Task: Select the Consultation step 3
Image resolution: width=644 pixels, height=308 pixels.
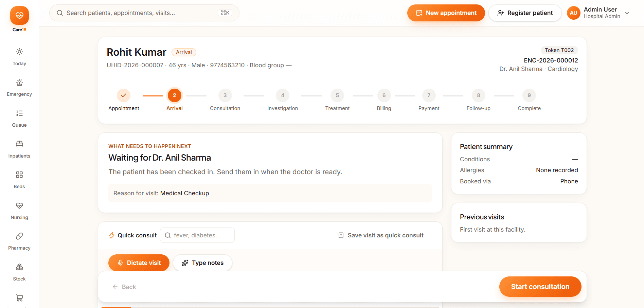Action: [x=225, y=95]
